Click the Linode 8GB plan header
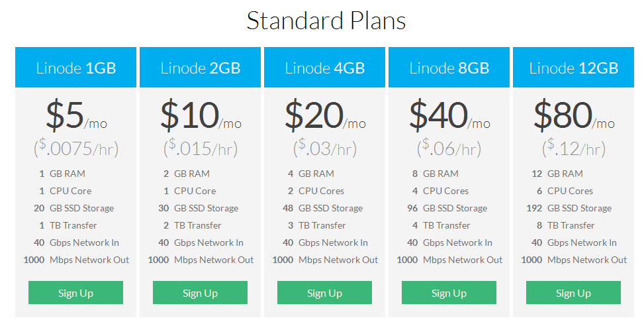Screen dimensions: 644x324 (x=449, y=68)
